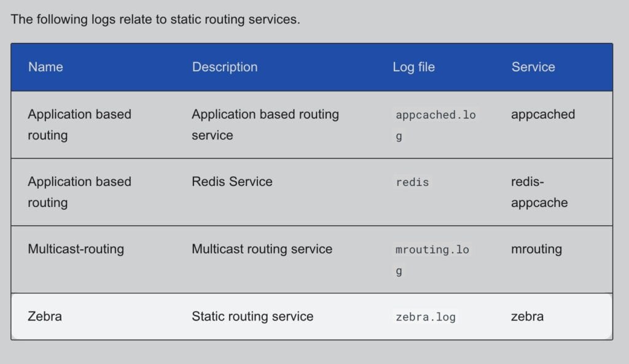629x364 pixels.
Task: Click Redis Service description cell
Action: click(232, 182)
